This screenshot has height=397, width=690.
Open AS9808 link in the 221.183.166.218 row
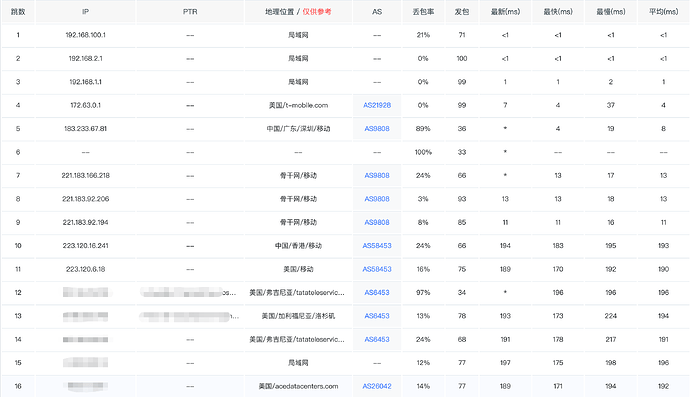click(377, 175)
